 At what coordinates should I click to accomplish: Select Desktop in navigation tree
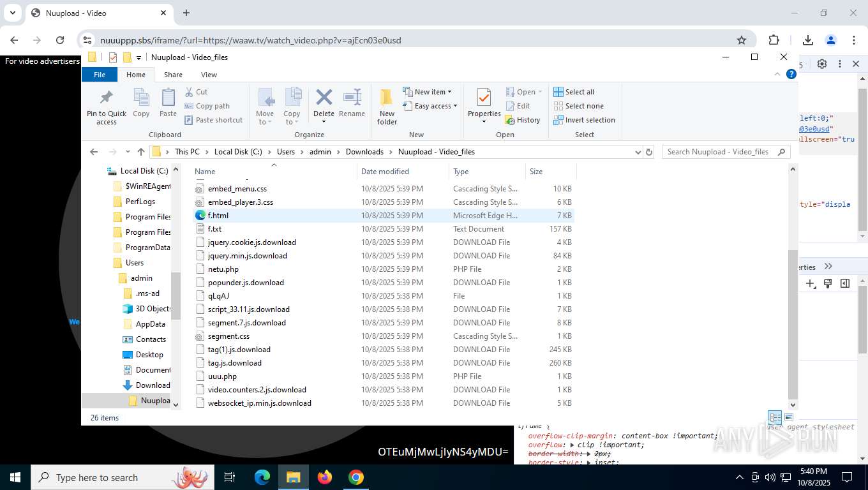click(149, 355)
